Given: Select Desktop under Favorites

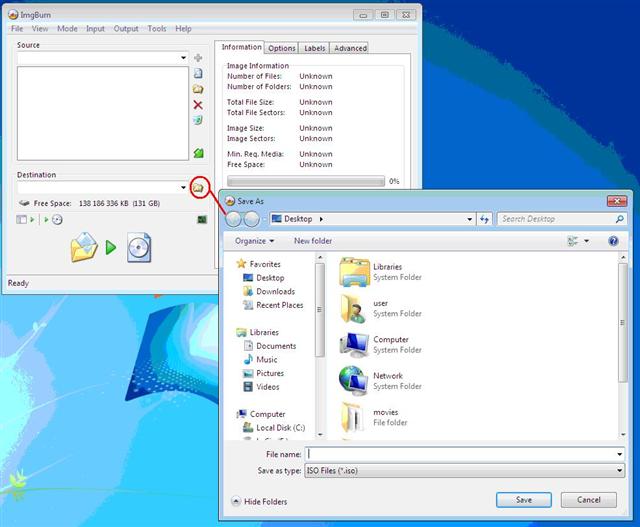Looking at the screenshot, I should [x=263, y=278].
